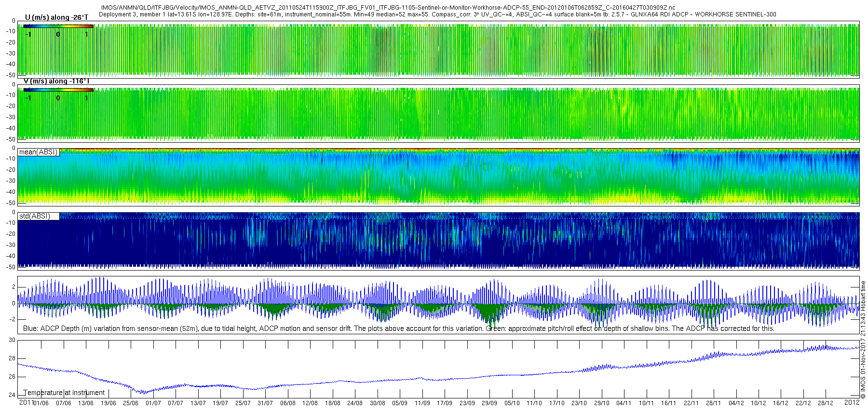
Task: Click the 18/08 date tick label
Action: pos(333,403)
